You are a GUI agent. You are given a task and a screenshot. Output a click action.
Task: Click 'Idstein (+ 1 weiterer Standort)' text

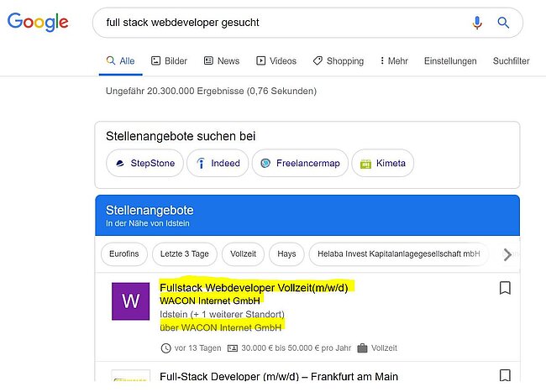pos(222,315)
